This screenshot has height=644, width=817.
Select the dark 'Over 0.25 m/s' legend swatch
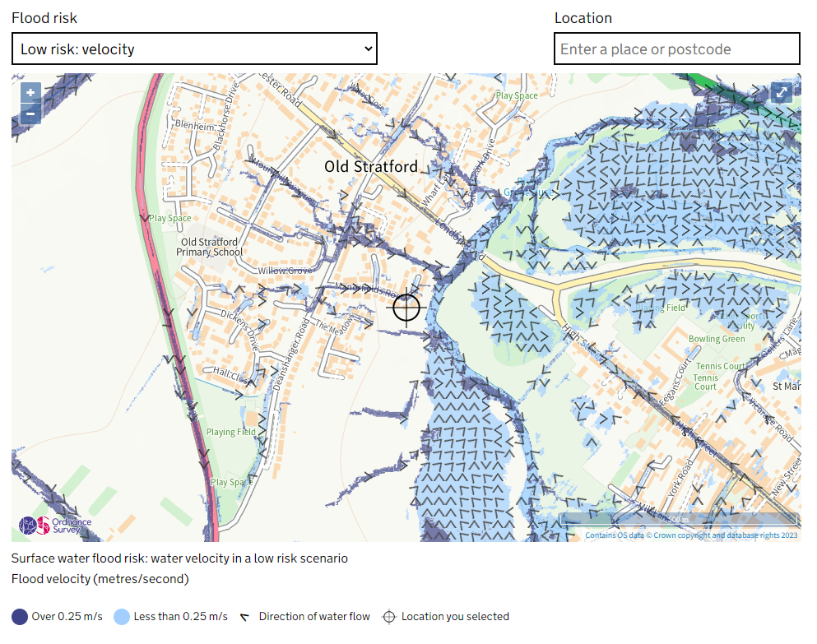20,617
